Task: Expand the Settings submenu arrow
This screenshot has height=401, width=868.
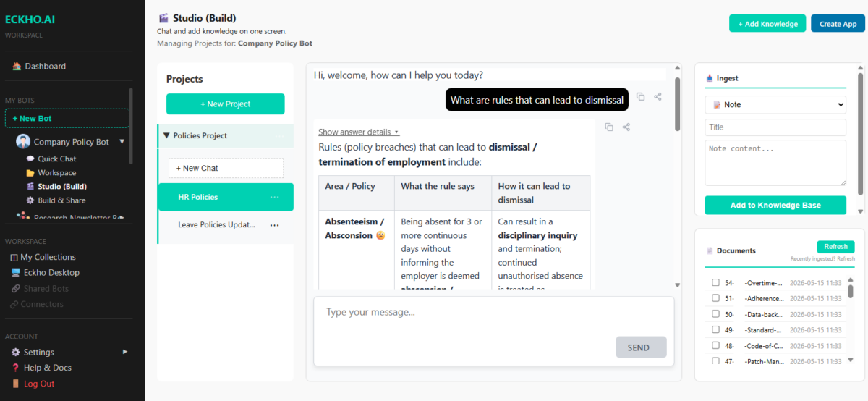Action: [x=124, y=352]
